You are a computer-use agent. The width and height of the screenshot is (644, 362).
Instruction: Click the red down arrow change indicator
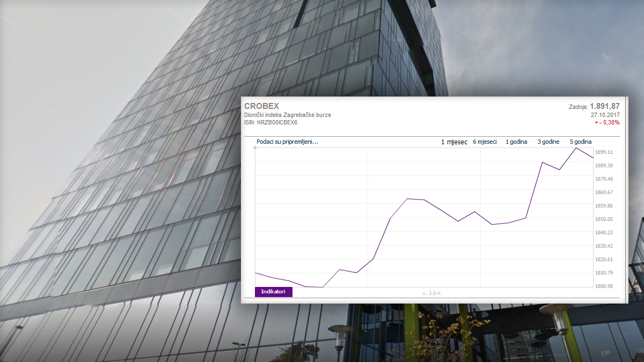596,123
